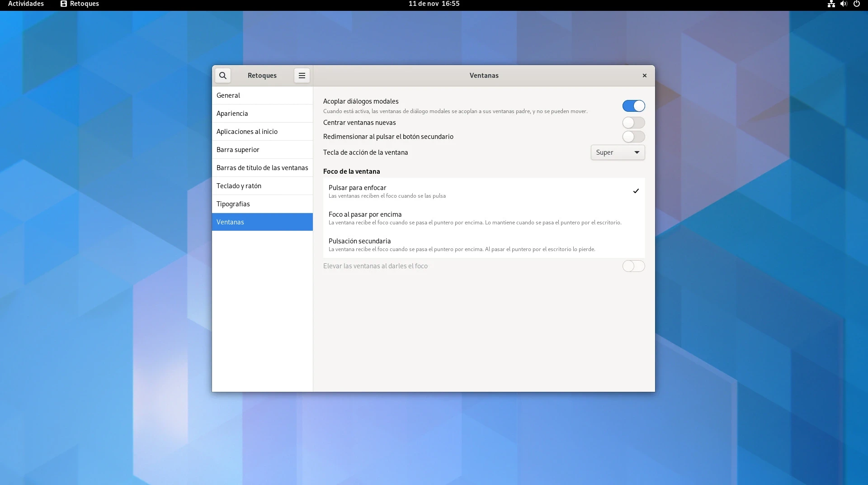Expand the Super window action key dropdown
868x485 pixels.
(x=618, y=152)
